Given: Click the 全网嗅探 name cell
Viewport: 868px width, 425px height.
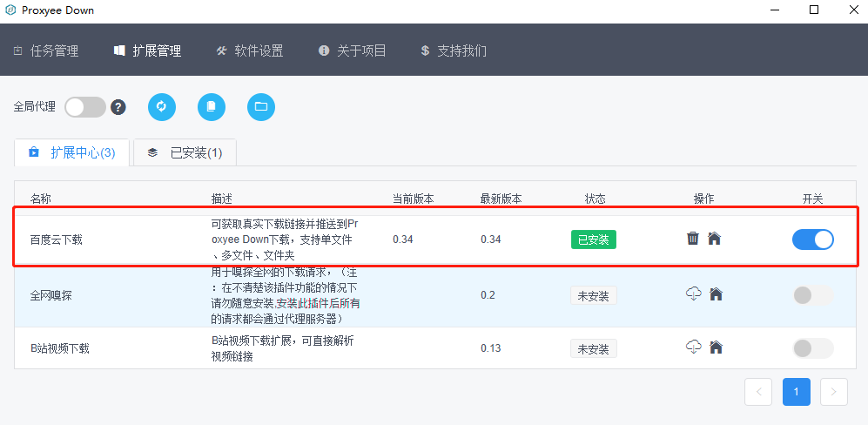Looking at the screenshot, I should [50, 296].
